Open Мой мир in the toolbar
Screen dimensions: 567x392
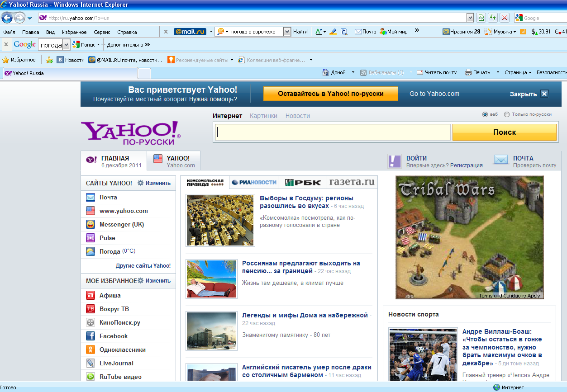tap(393, 32)
